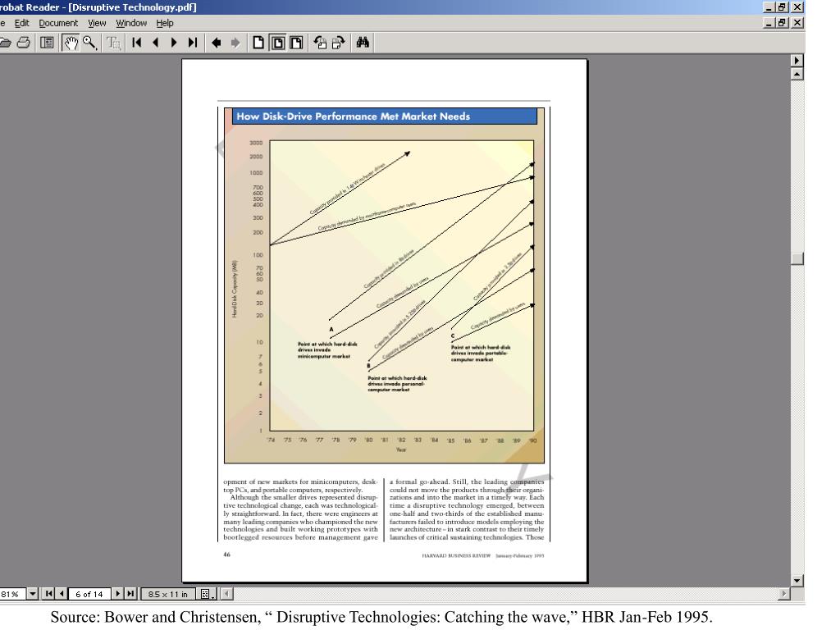840x630 pixels.
Task: Click the horizontal scrollbar right arrow
Action: 783,594
